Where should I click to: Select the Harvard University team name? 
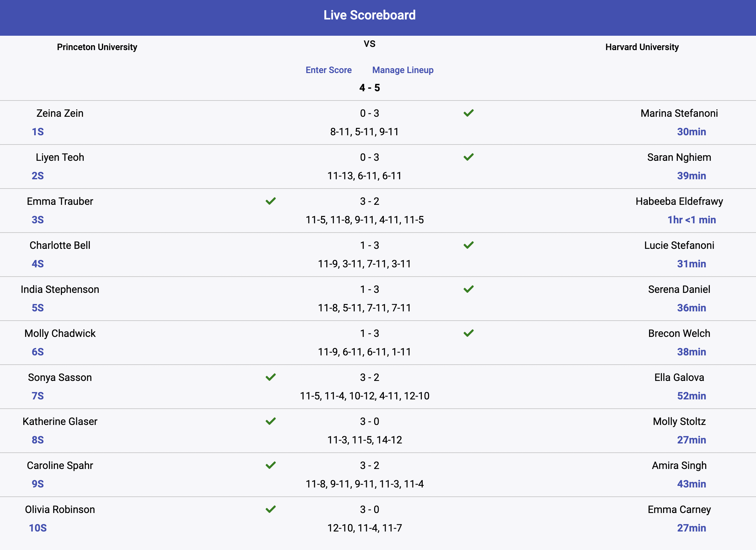tap(642, 47)
